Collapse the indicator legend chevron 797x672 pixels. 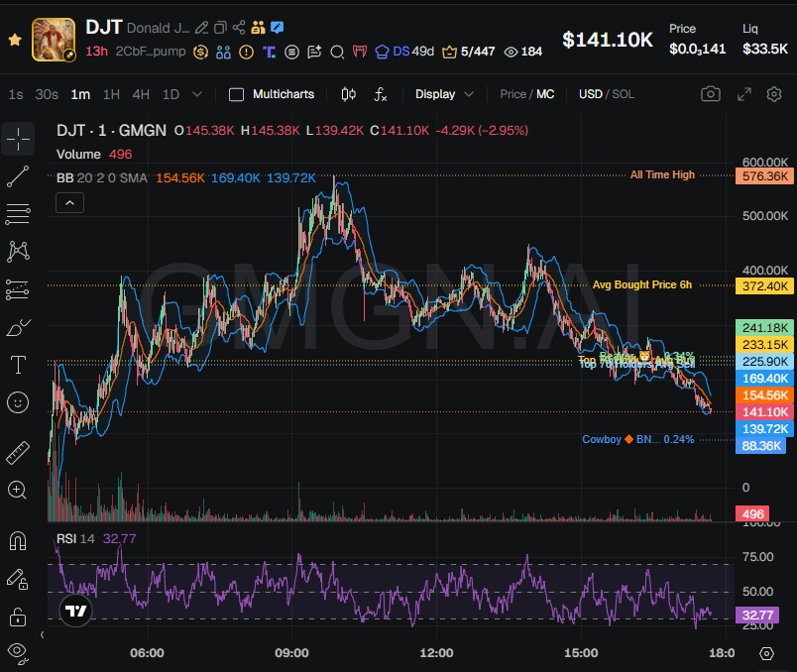point(69,203)
